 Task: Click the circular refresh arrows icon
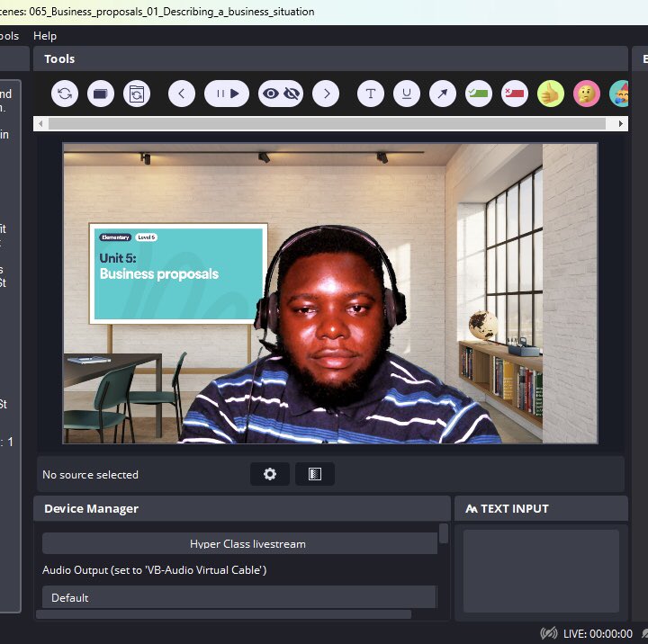point(65,94)
